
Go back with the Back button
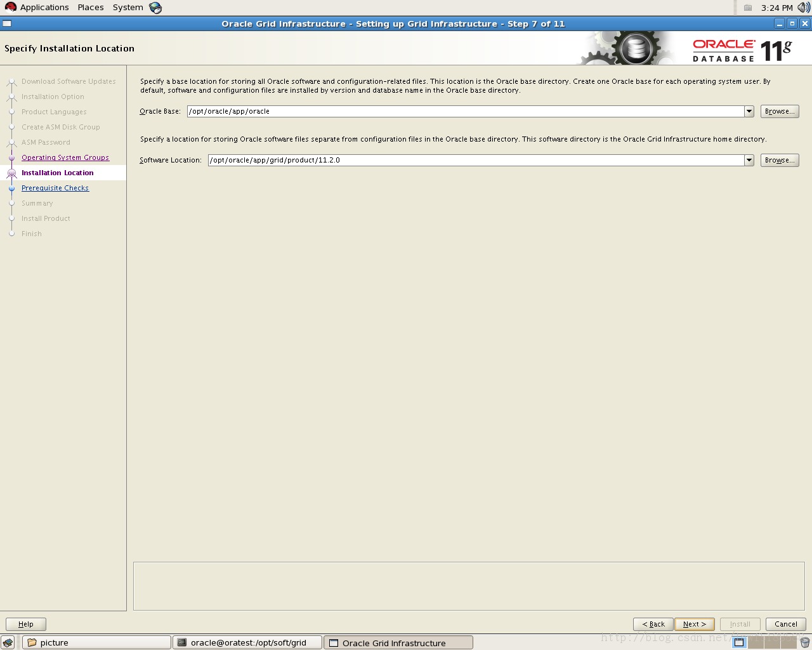pyautogui.click(x=653, y=624)
